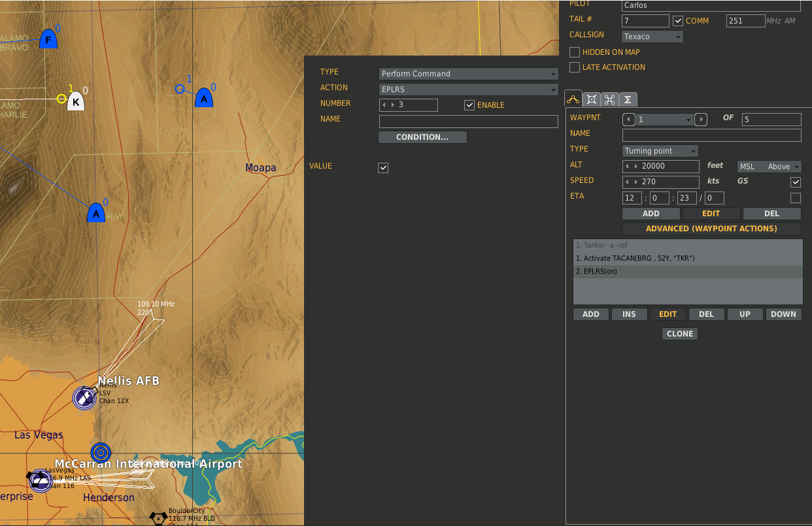Viewport: 812px width, 526px height.
Task: Select the white K unit on the map
Action: [76, 102]
